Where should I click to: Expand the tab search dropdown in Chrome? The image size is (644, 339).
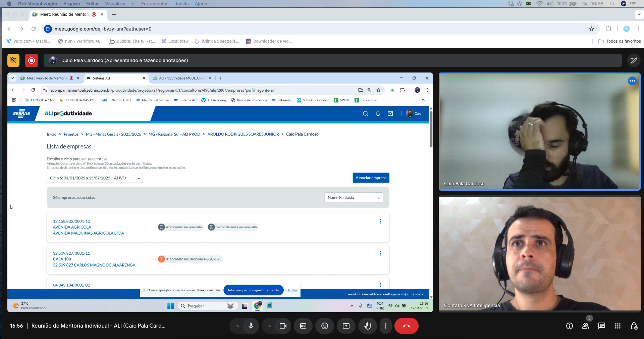[x=639, y=14]
